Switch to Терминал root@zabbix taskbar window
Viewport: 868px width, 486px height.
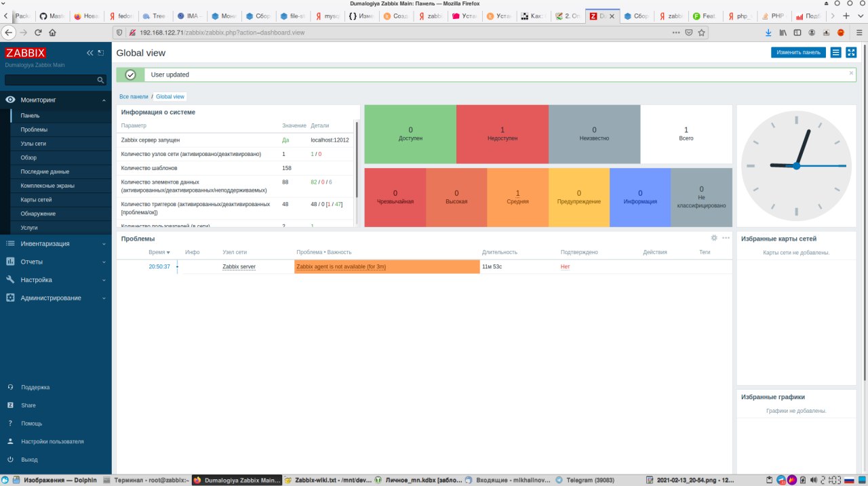pyautogui.click(x=145, y=480)
